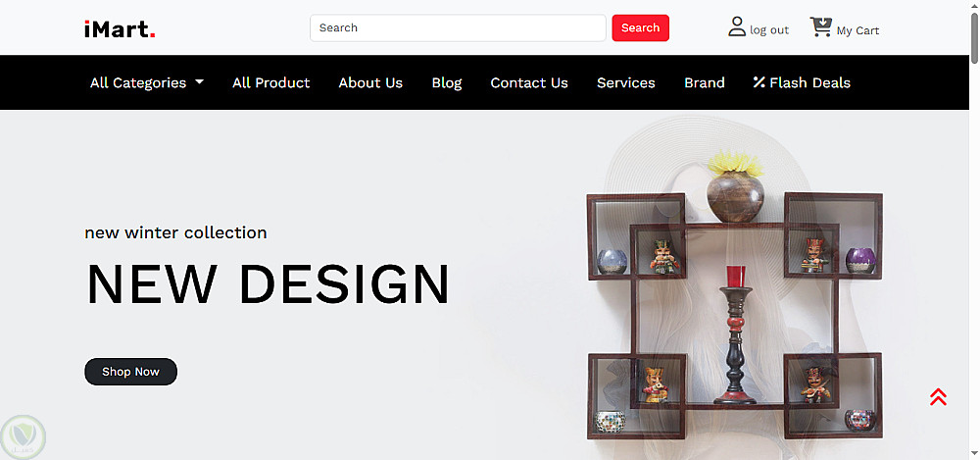Click the log out link
Viewport: 980px width, 460px height.
(769, 30)
